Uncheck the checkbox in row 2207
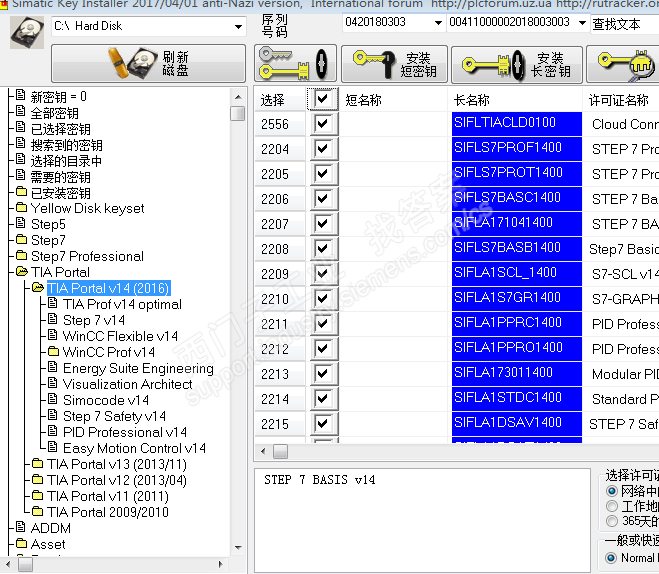 (322, 224)
